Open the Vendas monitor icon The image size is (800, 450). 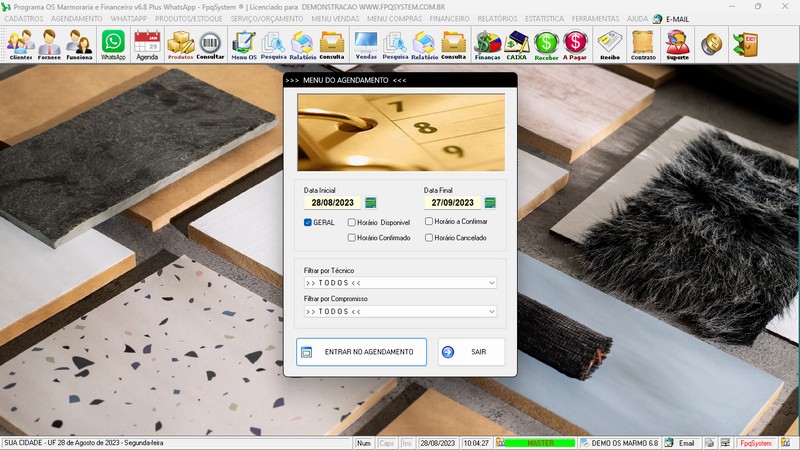pyautogui.click(x=366, y=44)
